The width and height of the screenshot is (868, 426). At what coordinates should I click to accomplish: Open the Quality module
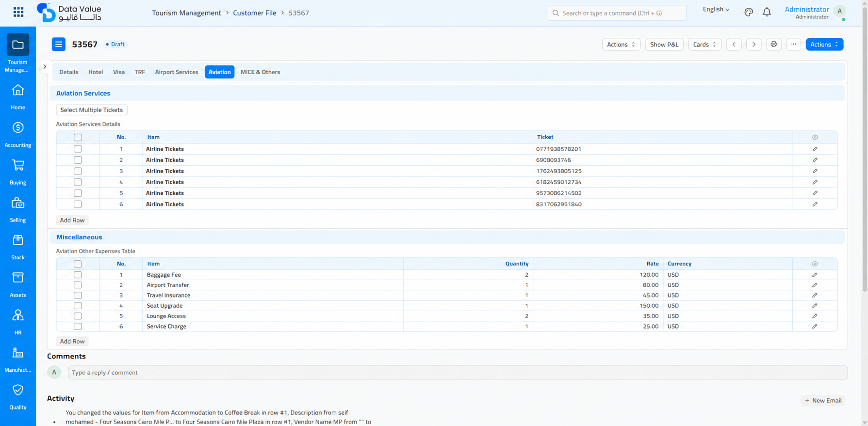tap(18, 396)
